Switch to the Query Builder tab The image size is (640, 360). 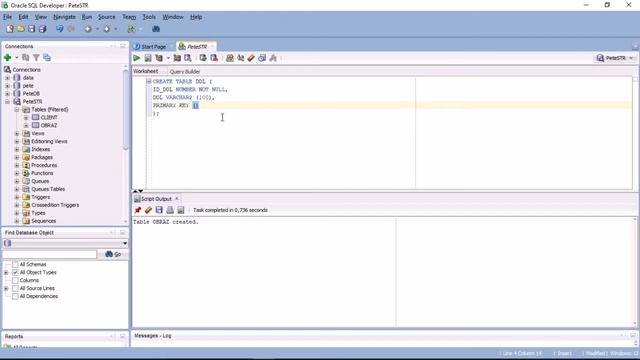184,71
